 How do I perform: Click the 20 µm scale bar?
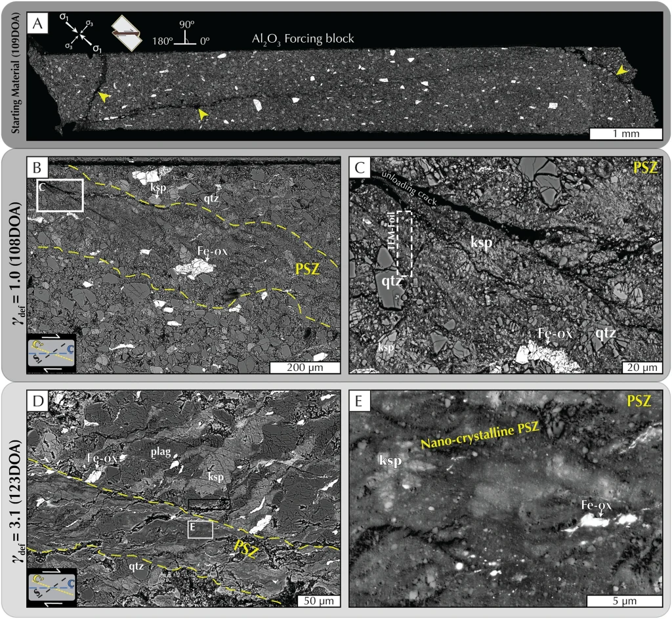(x=642, y=368)
